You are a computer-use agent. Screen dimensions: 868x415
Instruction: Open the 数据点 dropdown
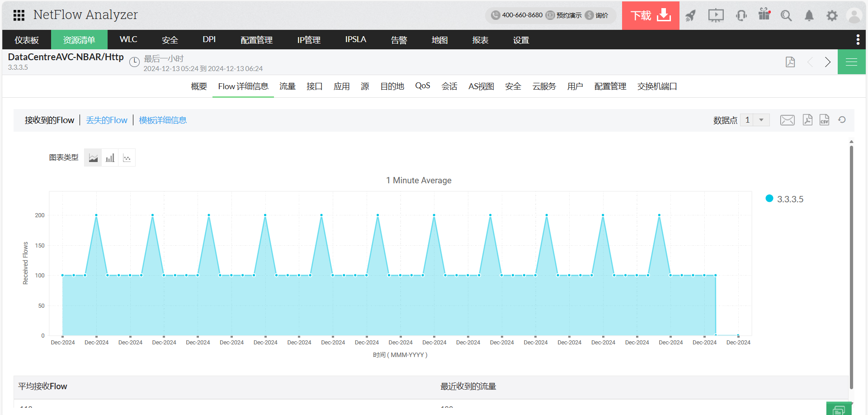tap(755, 120)
